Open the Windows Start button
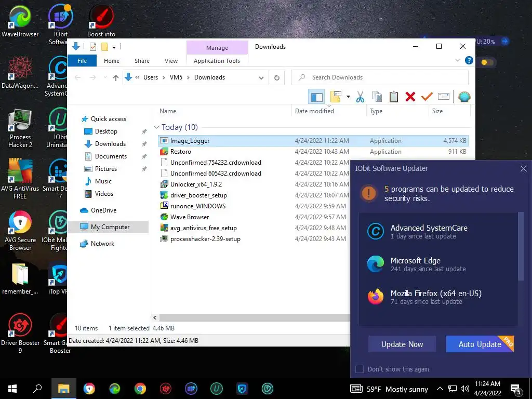Screen dimensions: 532x399 tap(12, 389)
